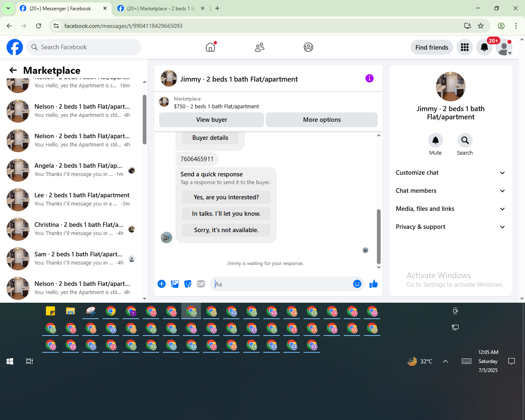Click the More options button

(x=322, y=120)
